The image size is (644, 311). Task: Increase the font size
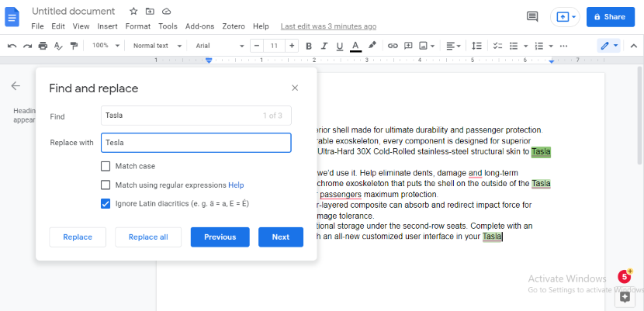click(x=292, y=46)
